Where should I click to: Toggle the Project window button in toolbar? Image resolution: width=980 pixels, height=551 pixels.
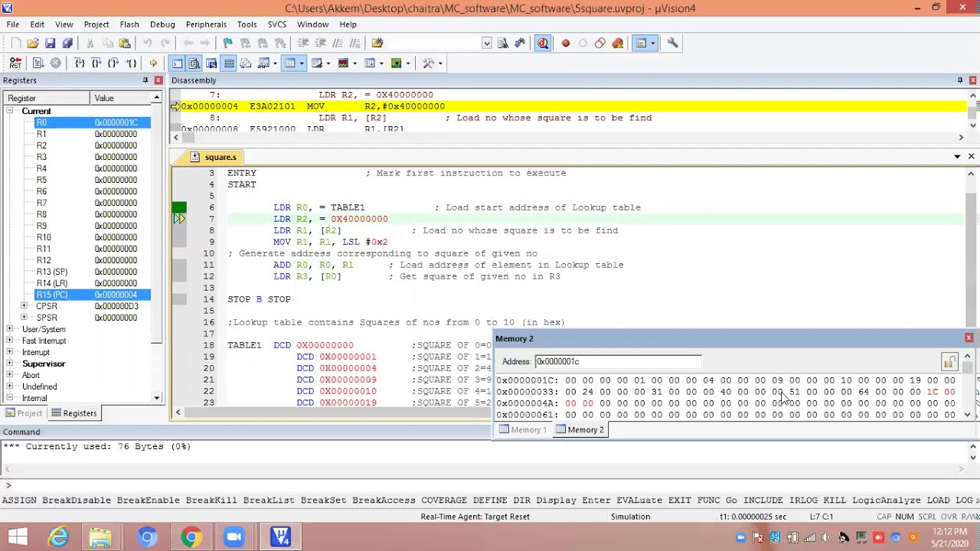coord(641,43)
